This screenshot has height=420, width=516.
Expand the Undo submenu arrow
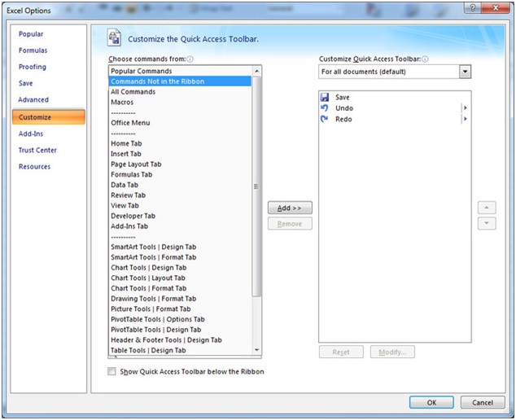465,108
